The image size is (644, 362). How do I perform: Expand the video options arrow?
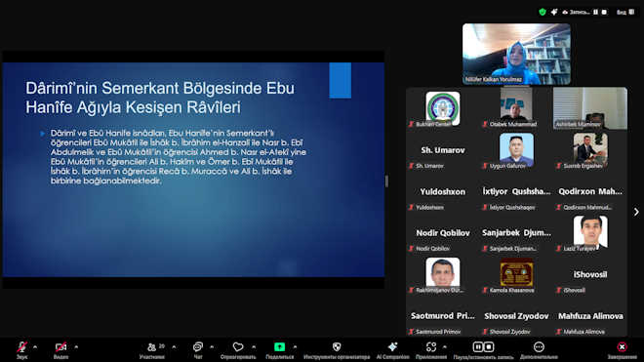coord(76,347)
